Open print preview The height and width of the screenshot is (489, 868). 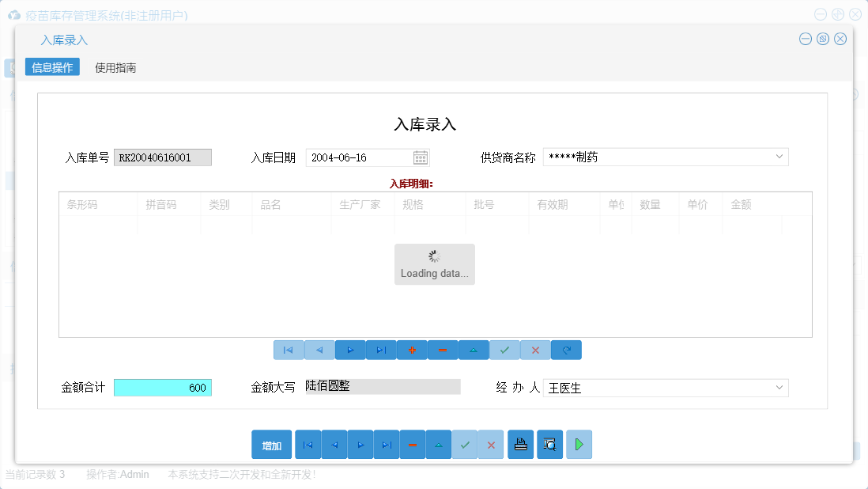(549, 444)
